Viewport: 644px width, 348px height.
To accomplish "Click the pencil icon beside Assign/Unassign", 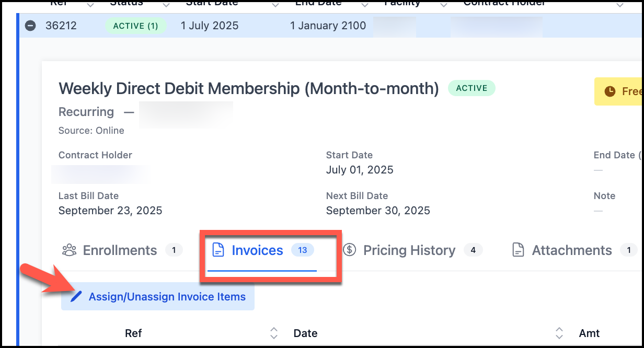I will 76,297.
